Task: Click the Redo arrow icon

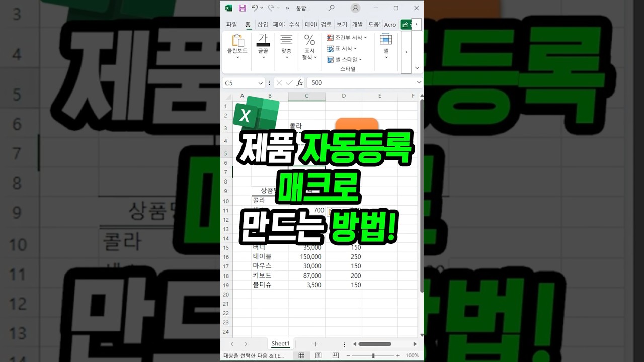Action: pyautogui.click(x=271, y=8)
